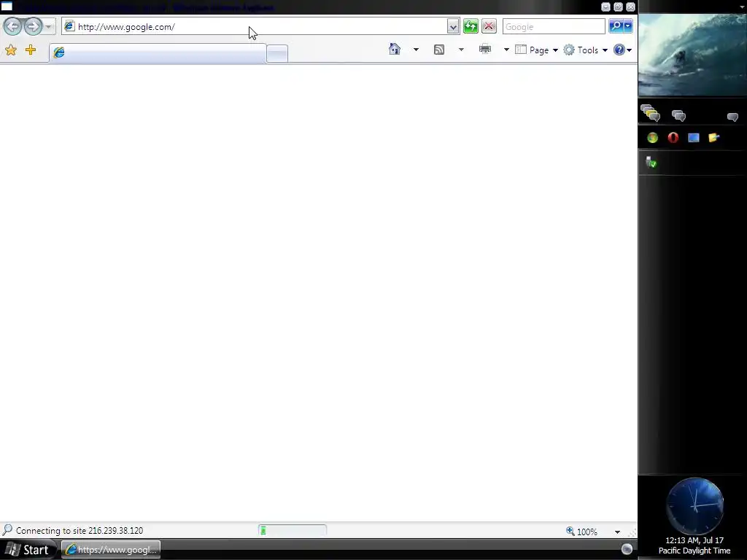Click the page icon in the address bar
Screen dimensions: 747x560
pyautogui.click(x=69, y=26)
